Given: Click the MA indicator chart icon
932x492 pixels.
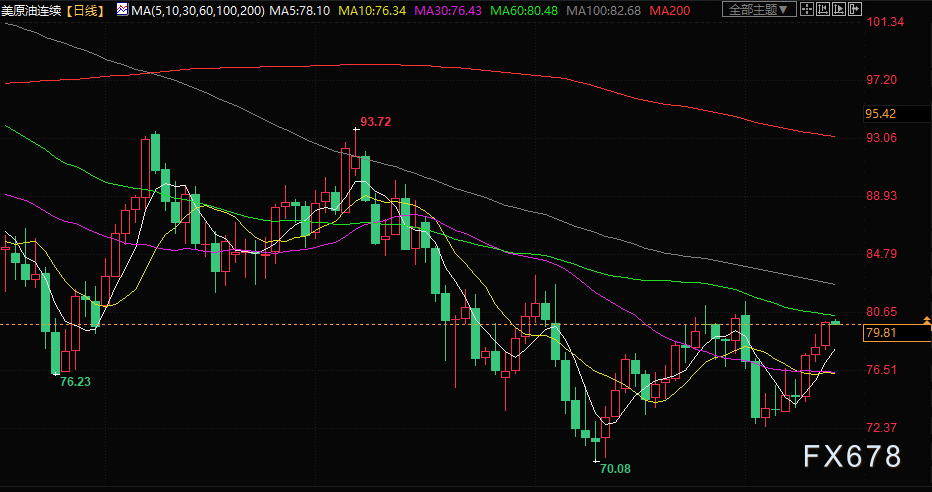Looking at the screenshot, I should [x=121, y=10].
